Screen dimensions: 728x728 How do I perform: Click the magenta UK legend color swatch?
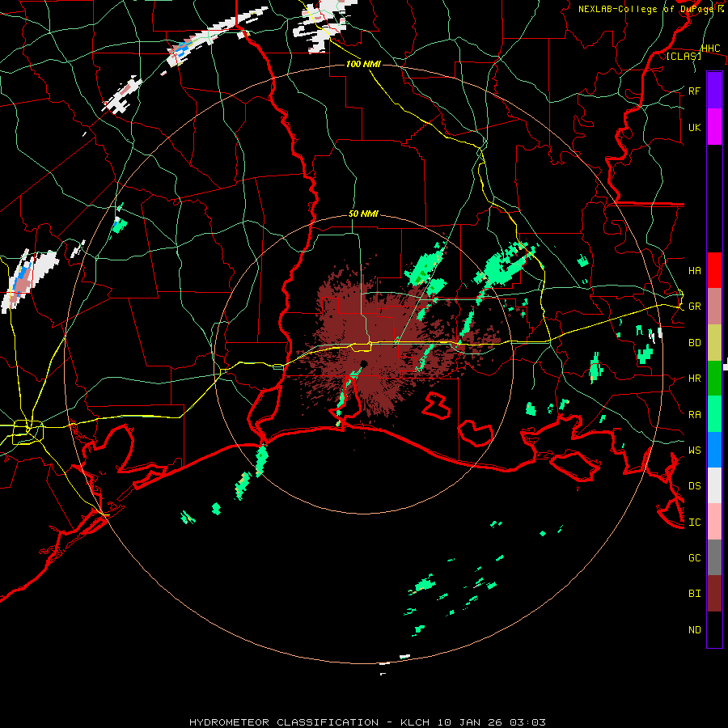point(714,127)
